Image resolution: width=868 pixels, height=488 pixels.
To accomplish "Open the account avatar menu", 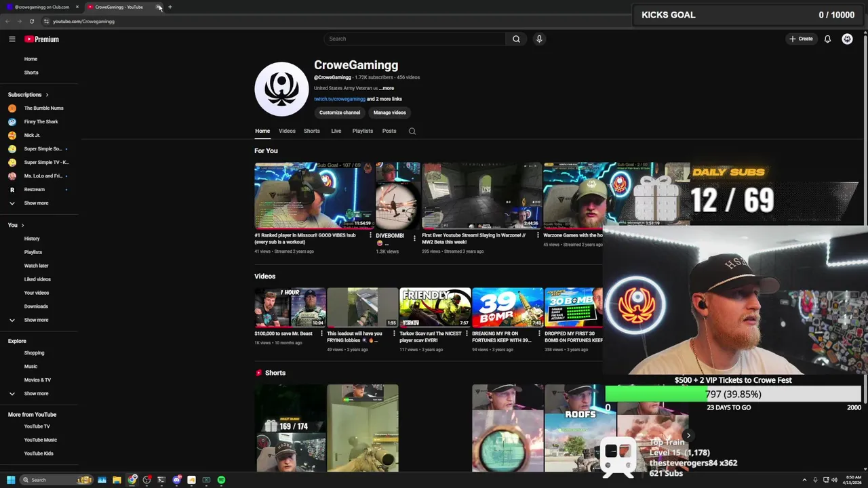I will 847,39.
